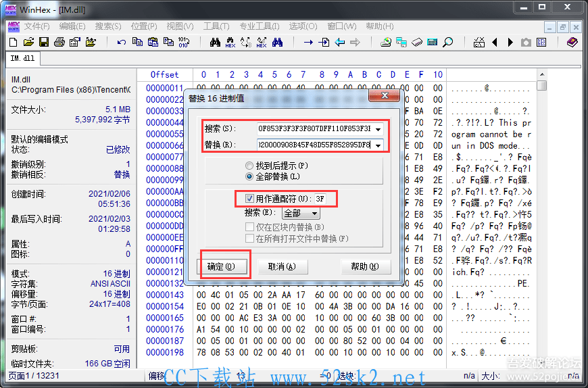Click the 取消(A) cancel button
The height and width of the screenshot is (388, 588).
tap(282, 266)
